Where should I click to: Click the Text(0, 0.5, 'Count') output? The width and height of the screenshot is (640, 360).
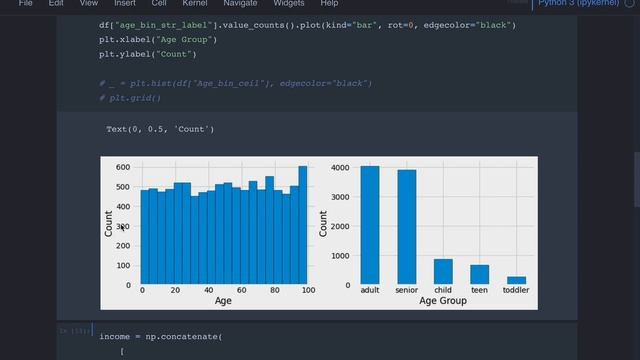(160, 129)
